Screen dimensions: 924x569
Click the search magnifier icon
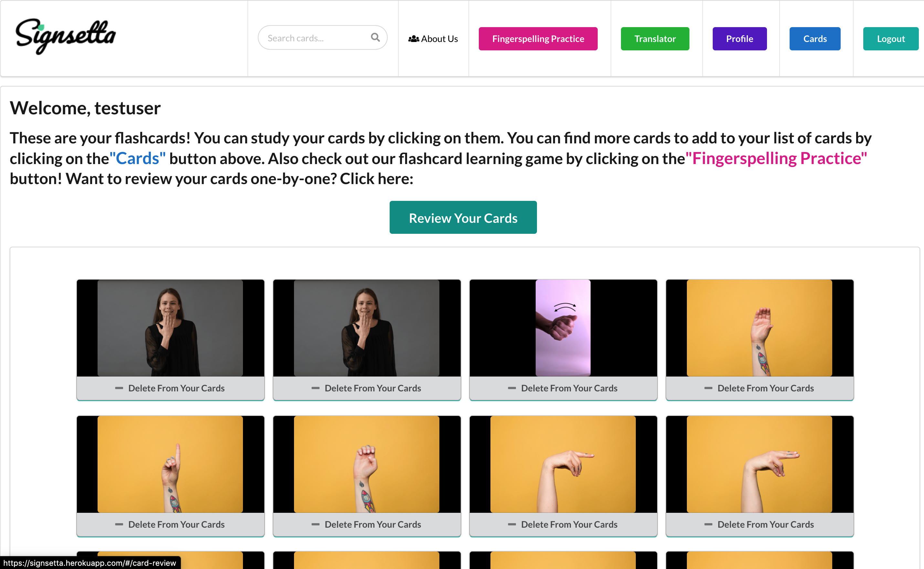375,37
